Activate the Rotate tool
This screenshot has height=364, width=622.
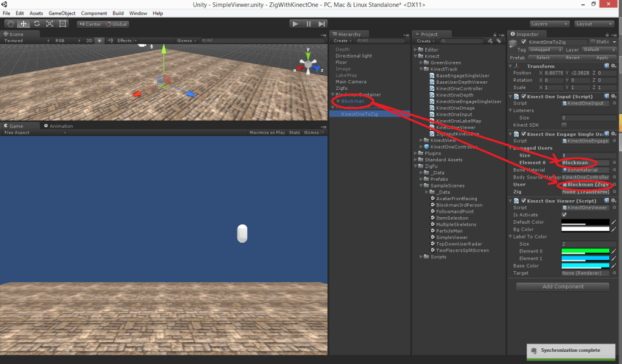coord(36,24)
